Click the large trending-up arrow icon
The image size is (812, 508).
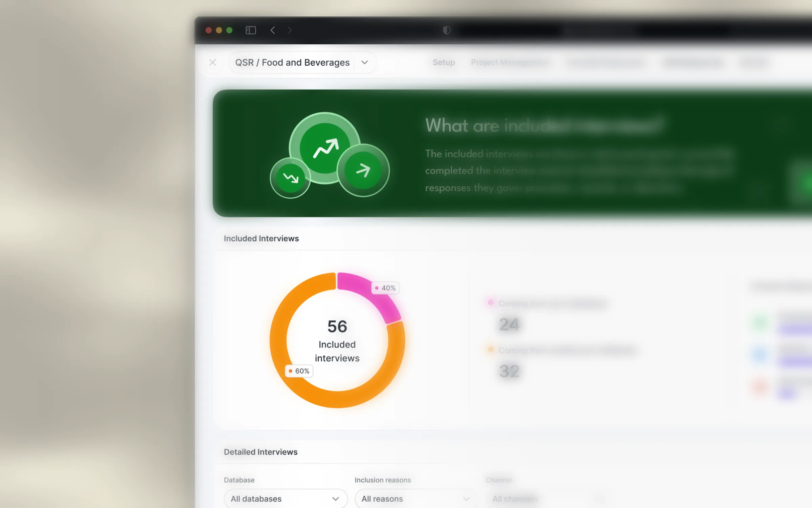point(325,148)
